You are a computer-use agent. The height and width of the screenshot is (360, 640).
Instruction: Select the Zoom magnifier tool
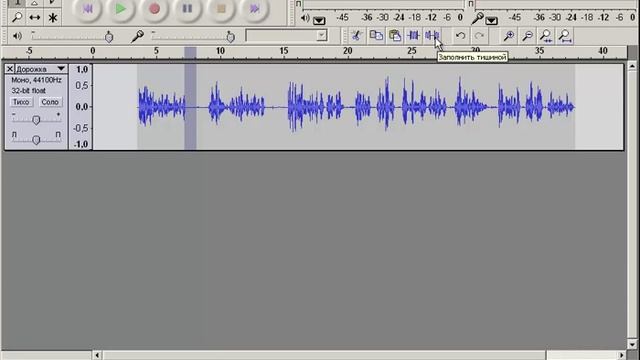coord(17,18)
